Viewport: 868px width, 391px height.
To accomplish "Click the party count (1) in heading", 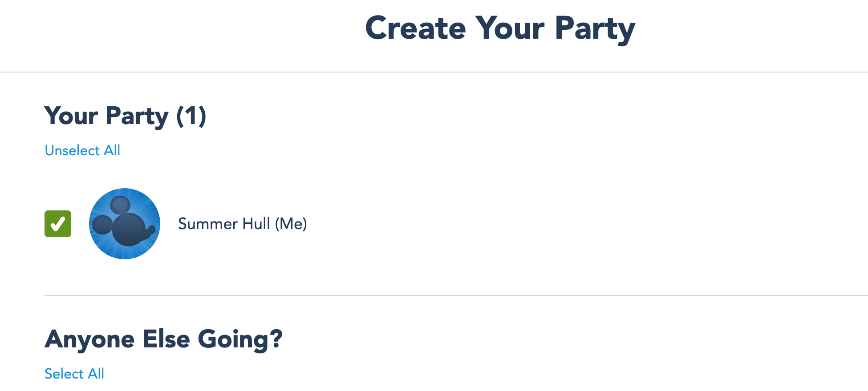I will (x=191, y=116).
